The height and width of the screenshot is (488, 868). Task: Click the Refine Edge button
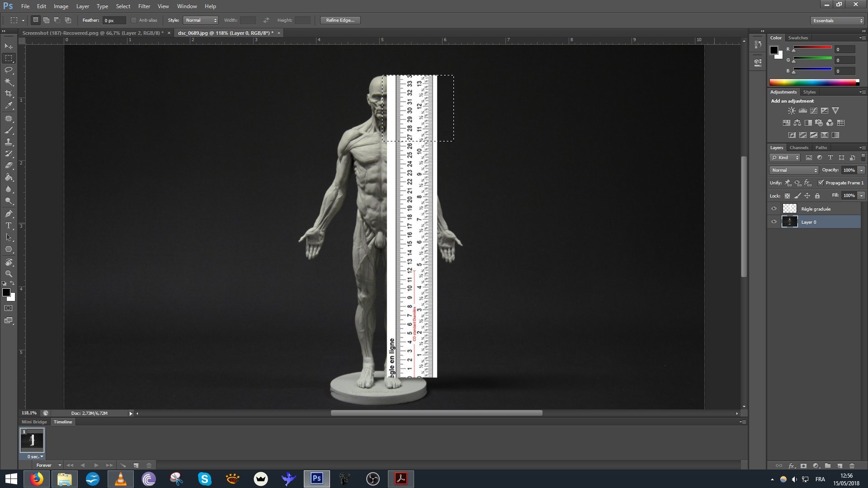[x=340, y=20]
